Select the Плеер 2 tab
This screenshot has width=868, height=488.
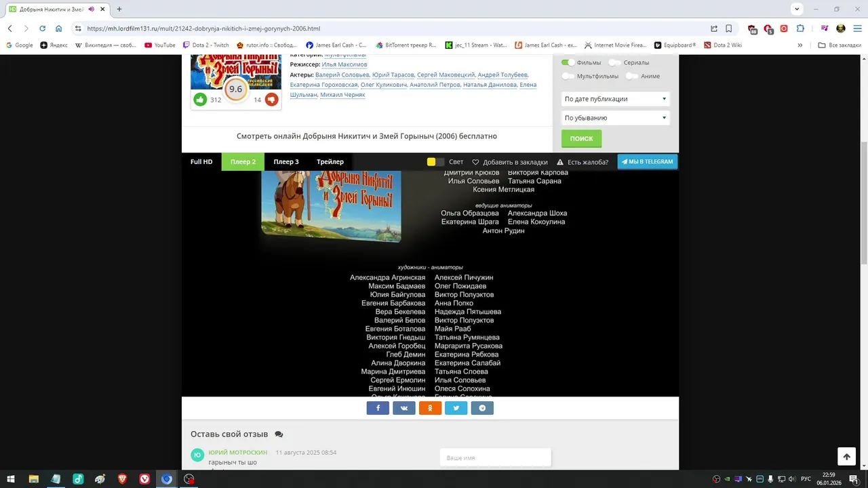(x=243, y=162)
